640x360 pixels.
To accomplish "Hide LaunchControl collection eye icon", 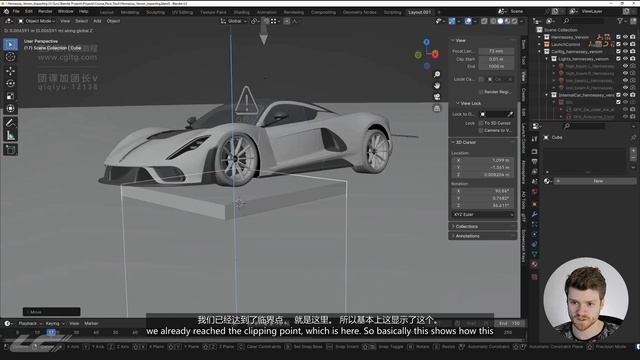I will [x=625, y=44].
